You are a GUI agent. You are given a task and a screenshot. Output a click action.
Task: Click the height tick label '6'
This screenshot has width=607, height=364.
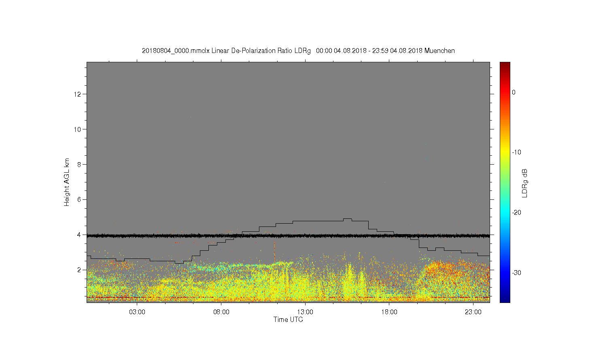click(80, 199)
